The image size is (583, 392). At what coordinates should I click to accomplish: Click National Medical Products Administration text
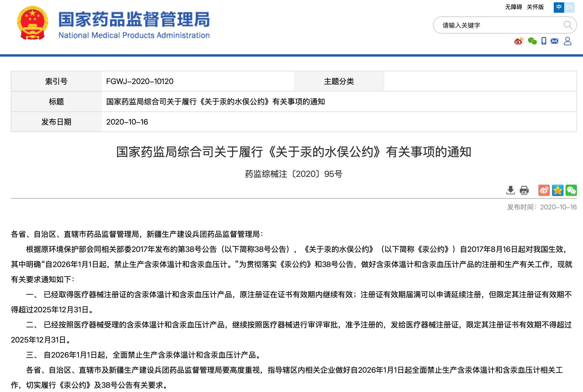(134, 35)
